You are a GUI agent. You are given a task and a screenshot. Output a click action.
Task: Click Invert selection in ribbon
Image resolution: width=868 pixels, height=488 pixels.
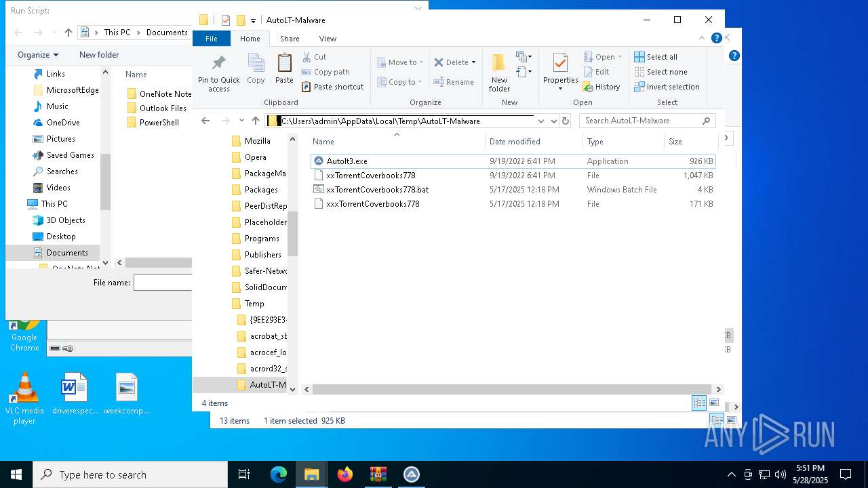coord(667,87)
